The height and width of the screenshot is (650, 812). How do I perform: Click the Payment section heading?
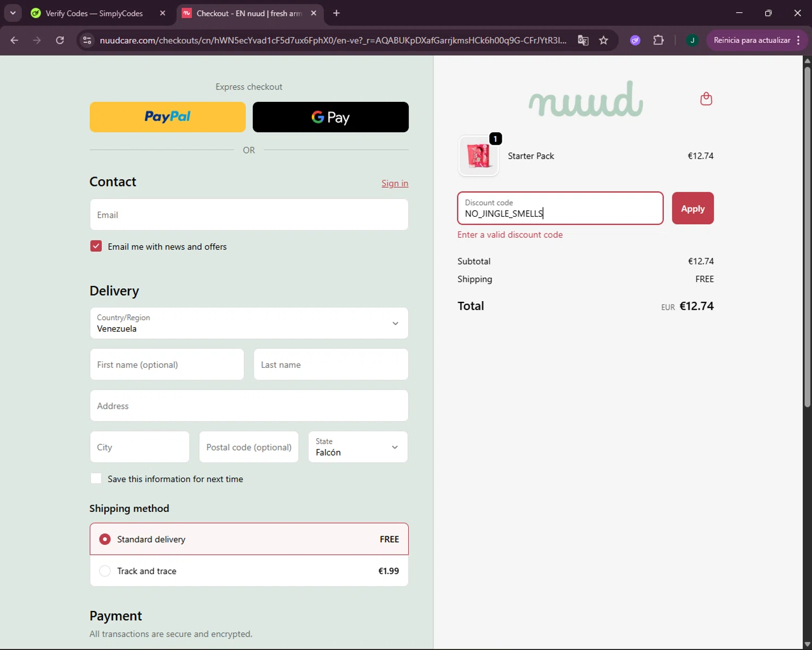(116, 616)
